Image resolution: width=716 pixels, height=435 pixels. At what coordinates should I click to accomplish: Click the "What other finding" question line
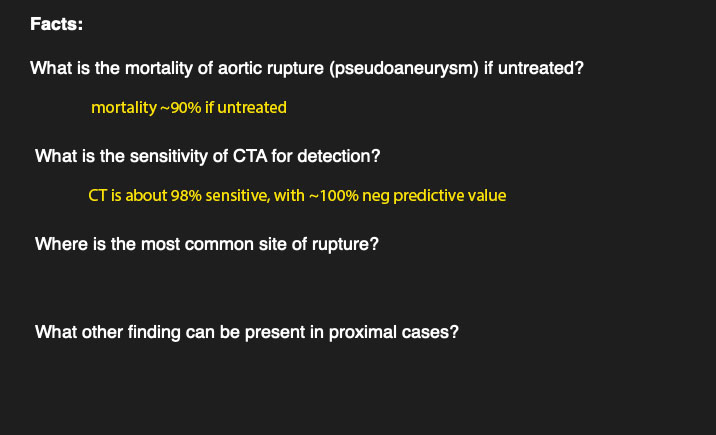pyautogui.click(x=246, y=332)
